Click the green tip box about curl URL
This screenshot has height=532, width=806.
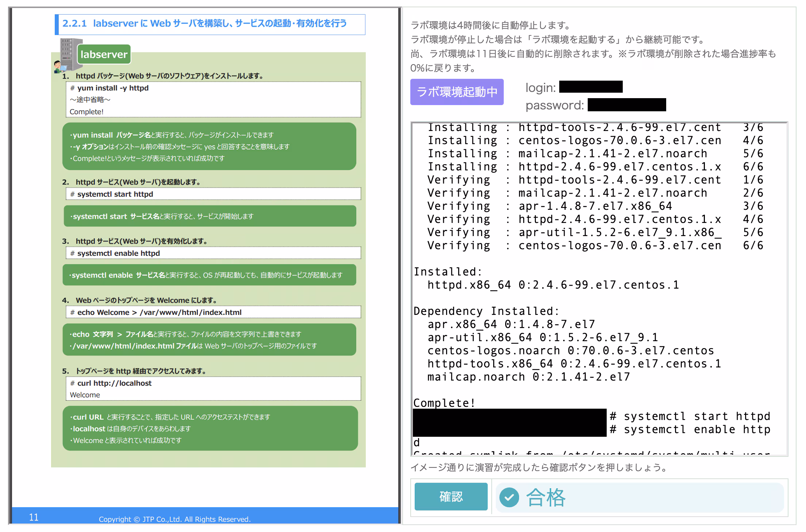tap(210, 428)
